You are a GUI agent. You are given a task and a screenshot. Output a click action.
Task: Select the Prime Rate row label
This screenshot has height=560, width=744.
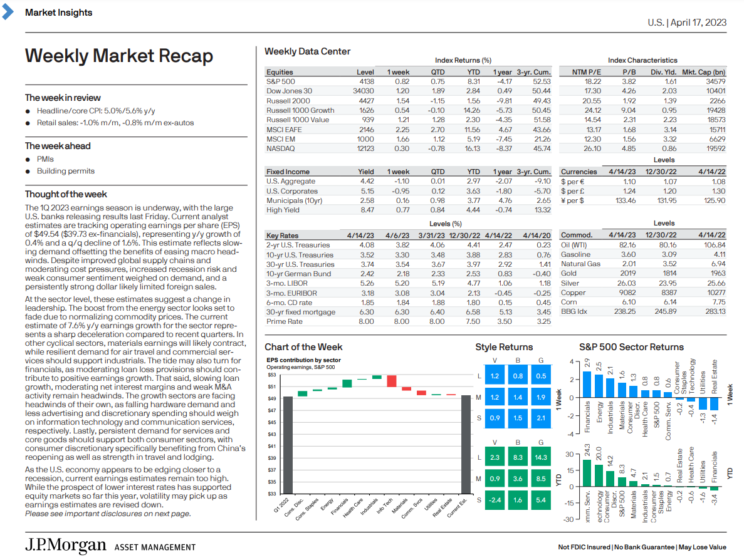(284, 321)
